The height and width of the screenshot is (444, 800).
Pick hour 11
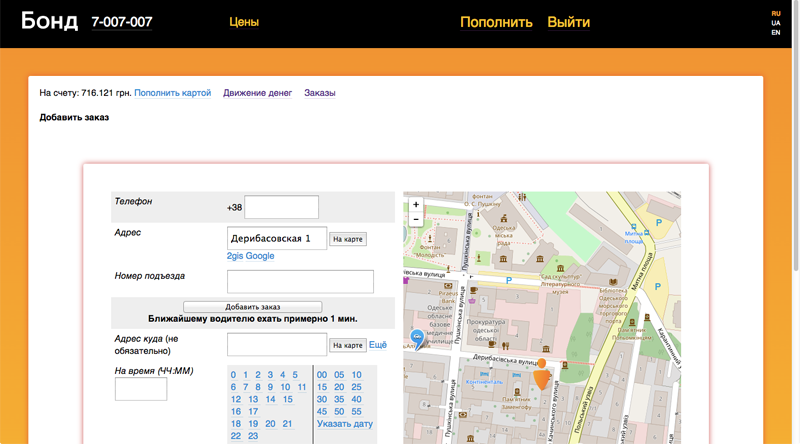[x=302, y=387]
